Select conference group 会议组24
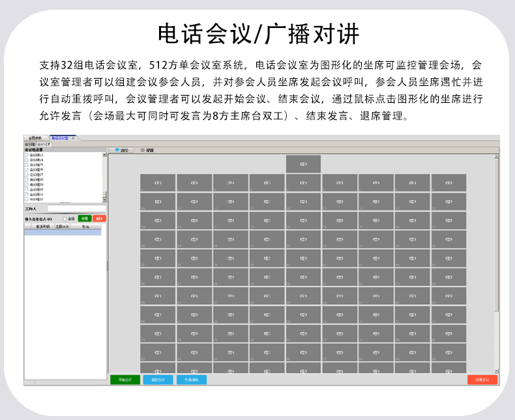 pyautogui.click(x=34, y=160)
